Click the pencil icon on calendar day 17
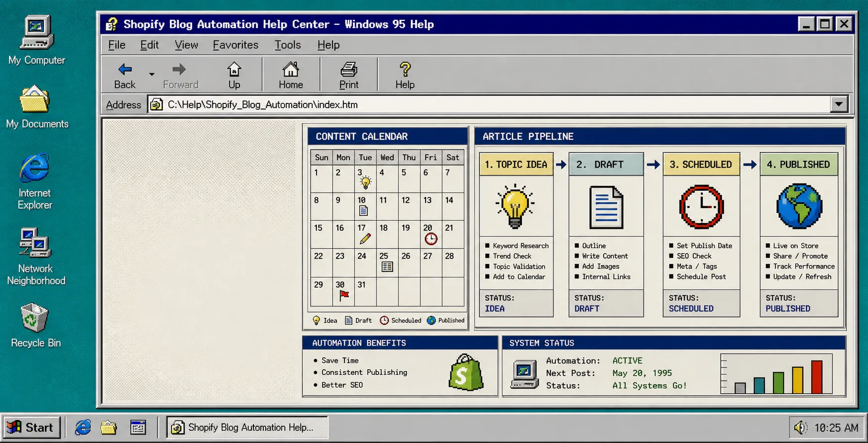Viewport: 868px width, 443px height. (365, 239)
